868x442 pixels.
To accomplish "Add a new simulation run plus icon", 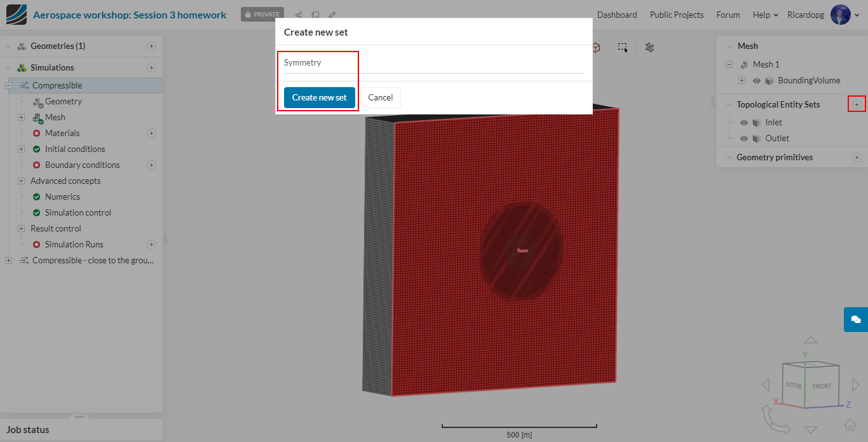I will coord(151,244).
